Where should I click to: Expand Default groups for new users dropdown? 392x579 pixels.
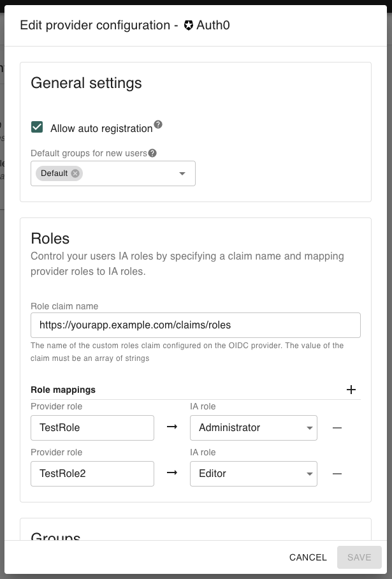point(182,173)
